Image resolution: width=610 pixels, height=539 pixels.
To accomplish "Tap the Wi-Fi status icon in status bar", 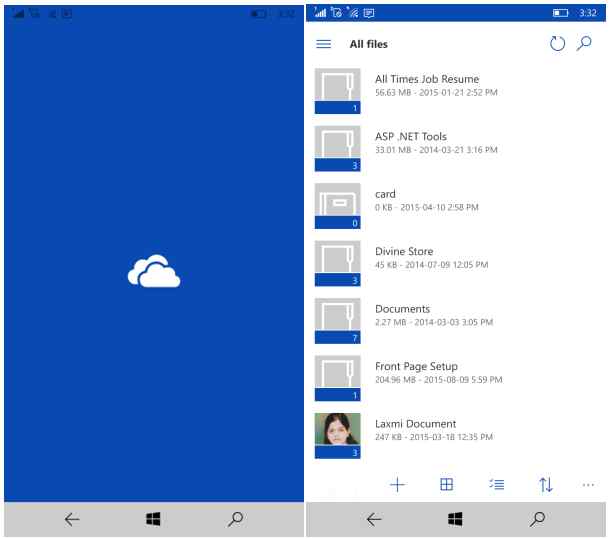I will click(353, 13).
